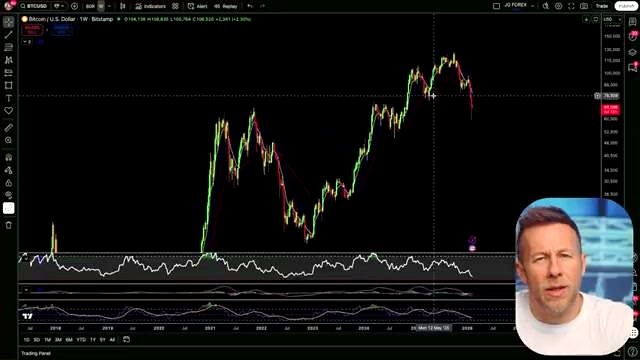Screen dimensions: 640x360
Task: Click the crosshair price label plus button
Action: point(597,96)
